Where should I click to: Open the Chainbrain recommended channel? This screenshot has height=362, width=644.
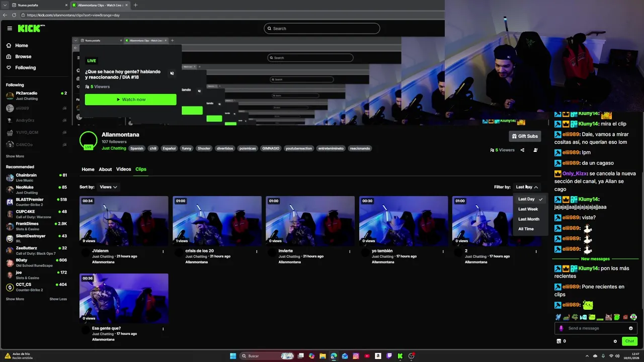tap(36, 177)
